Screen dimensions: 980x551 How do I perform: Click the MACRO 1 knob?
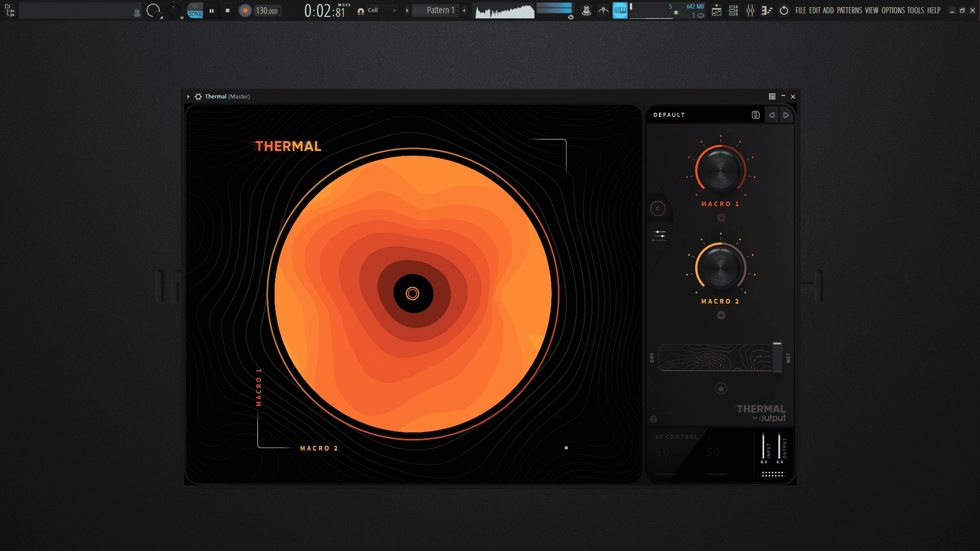pyautogui.click(x=720, y=170)
